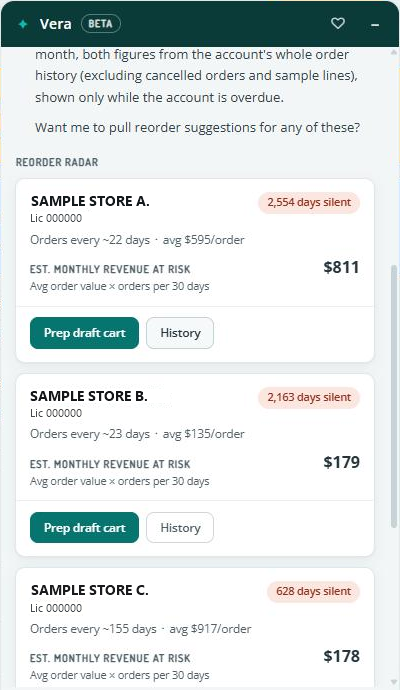Screen dimensions: 400x690
Task: Click the $179 revenue at risk value
Action: coord(341,462)
